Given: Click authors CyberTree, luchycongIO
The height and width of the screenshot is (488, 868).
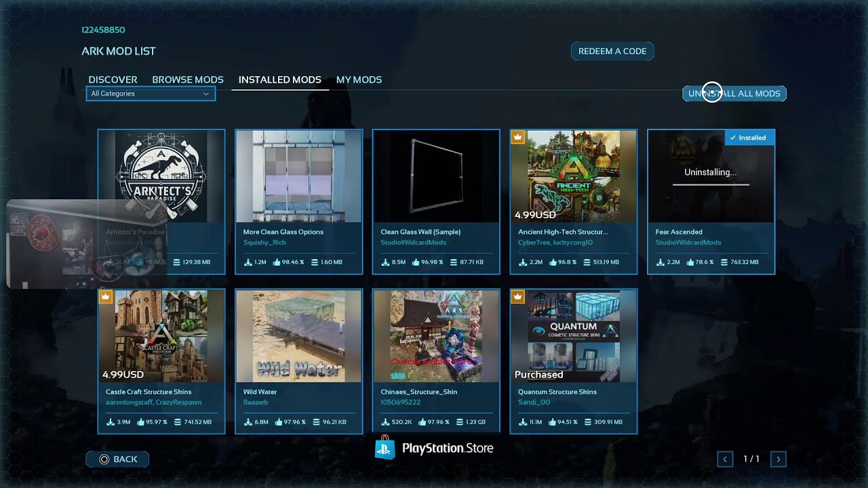Looking at the screenshot, I should pos(555,243).
